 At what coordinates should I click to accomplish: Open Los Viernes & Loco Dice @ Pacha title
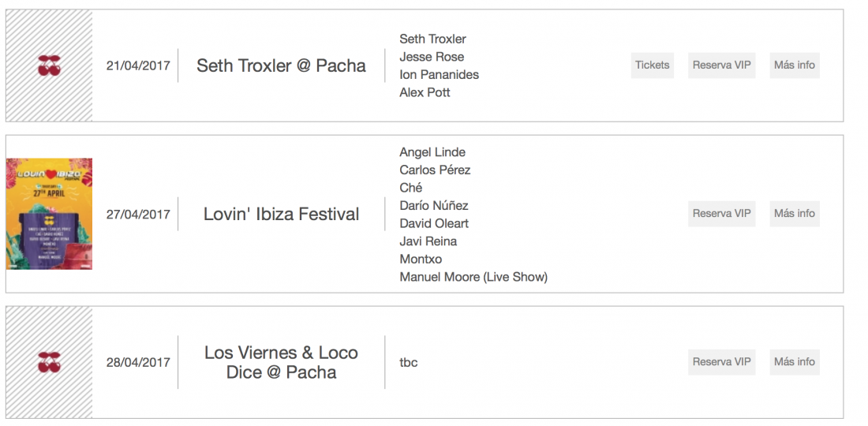[281, 362]
